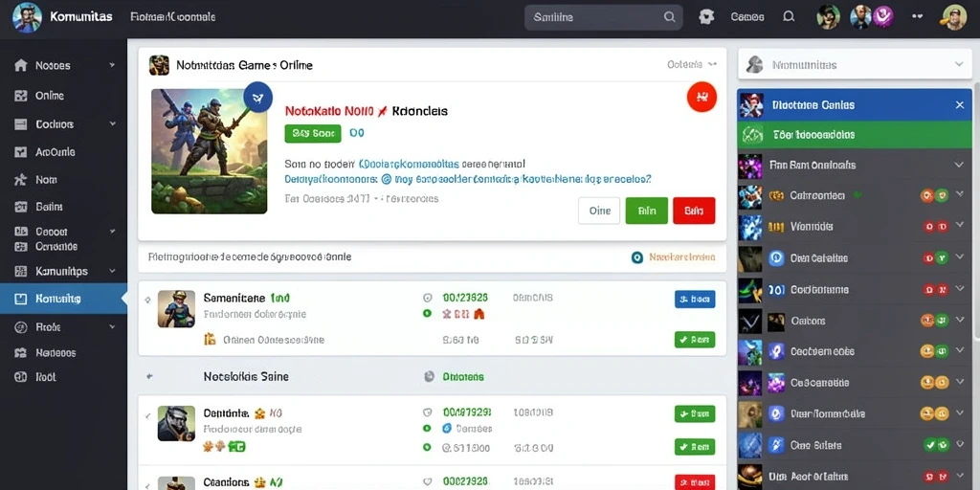Open the Root sidebar icon
The height and width of the screenshot is (490, 980).
point(21,377)
